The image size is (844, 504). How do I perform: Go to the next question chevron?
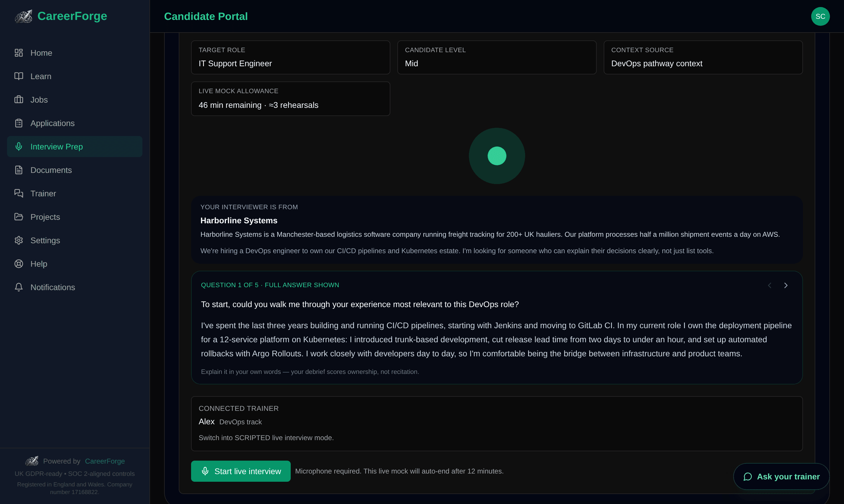[786, 285]
